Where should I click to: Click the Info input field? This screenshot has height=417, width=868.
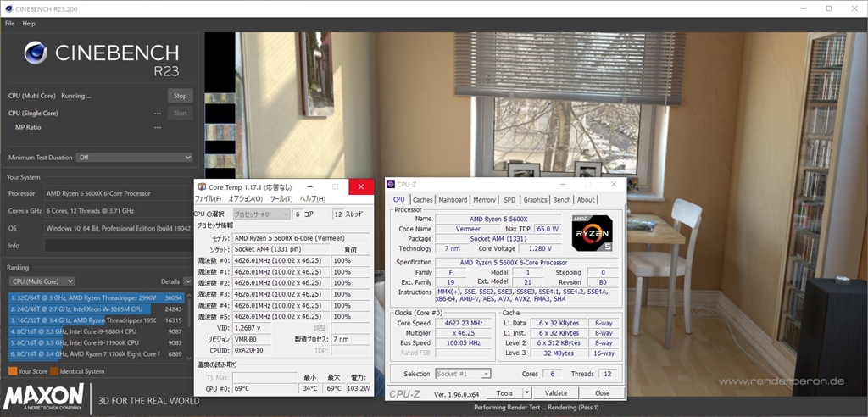click(x=119, y=245)
